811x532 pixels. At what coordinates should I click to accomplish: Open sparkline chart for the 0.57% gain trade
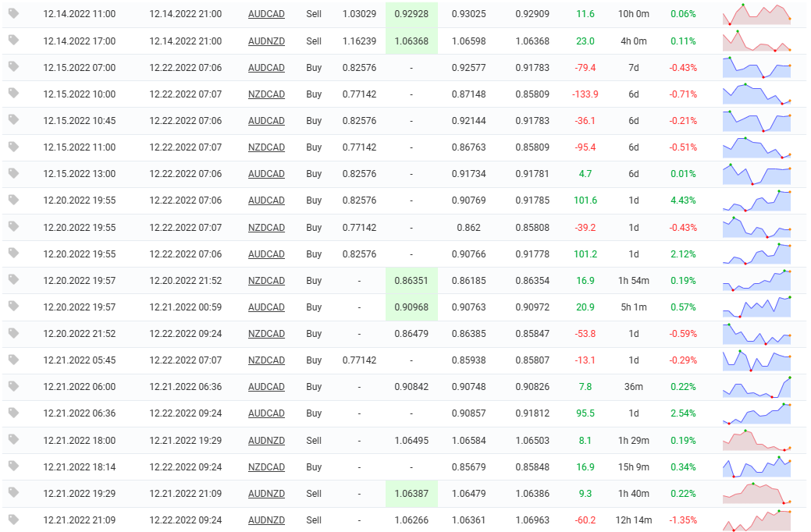(x=756, y=307)
